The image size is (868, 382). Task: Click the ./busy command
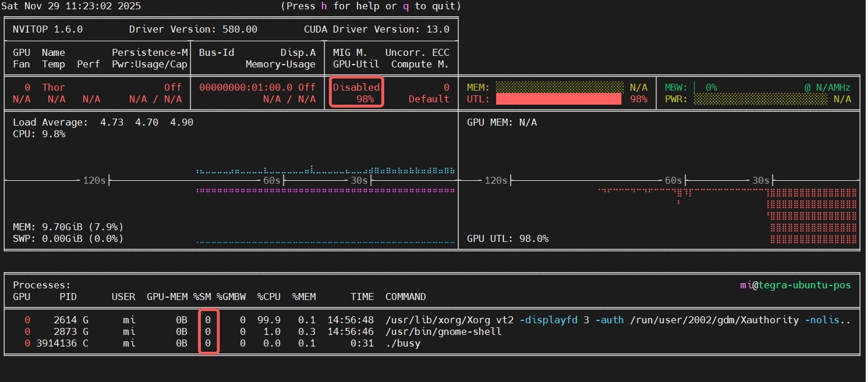coord(403,343)
